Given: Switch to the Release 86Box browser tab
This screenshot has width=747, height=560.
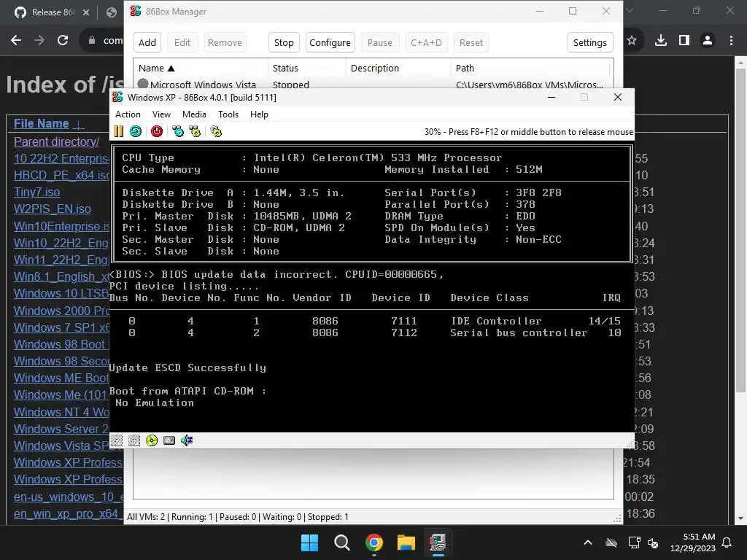Looking at the screenshot, I should tap(53, 12).
